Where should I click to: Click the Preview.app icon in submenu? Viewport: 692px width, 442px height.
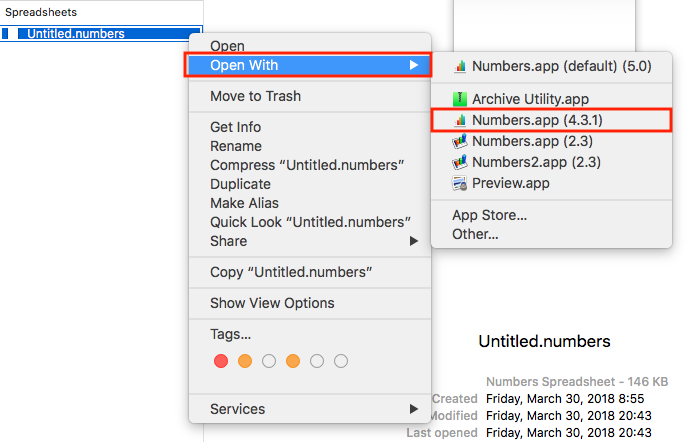(x=460, y=183)
